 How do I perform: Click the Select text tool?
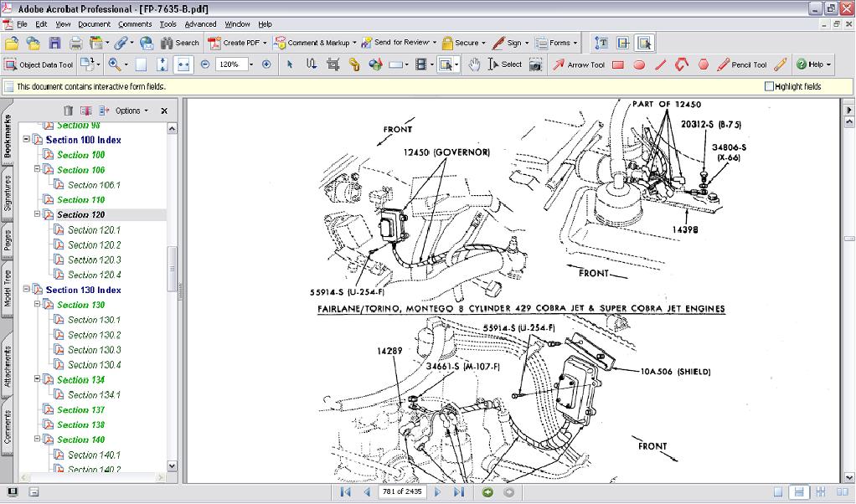pos(505,64)
